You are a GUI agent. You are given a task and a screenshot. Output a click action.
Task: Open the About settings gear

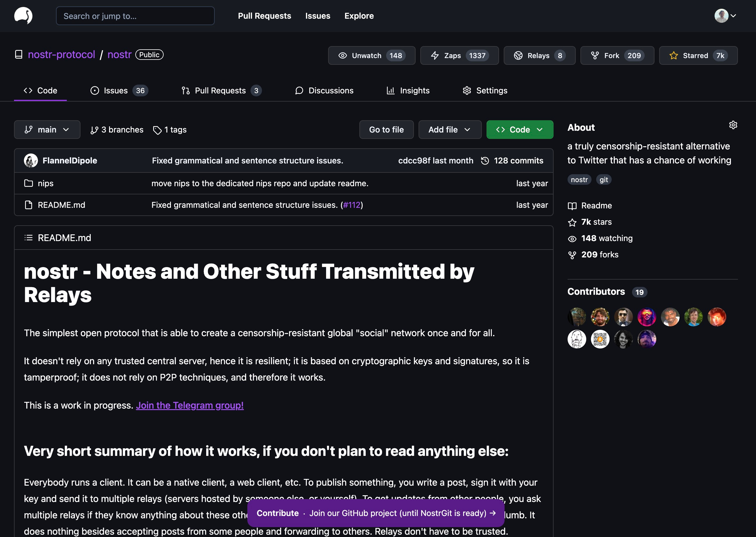tap(733, 125)
